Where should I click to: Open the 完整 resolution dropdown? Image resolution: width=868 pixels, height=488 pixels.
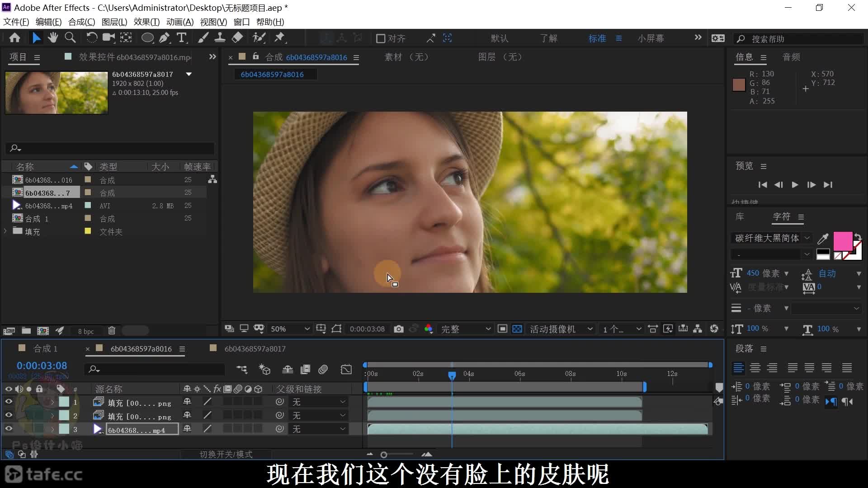point(466,329)
